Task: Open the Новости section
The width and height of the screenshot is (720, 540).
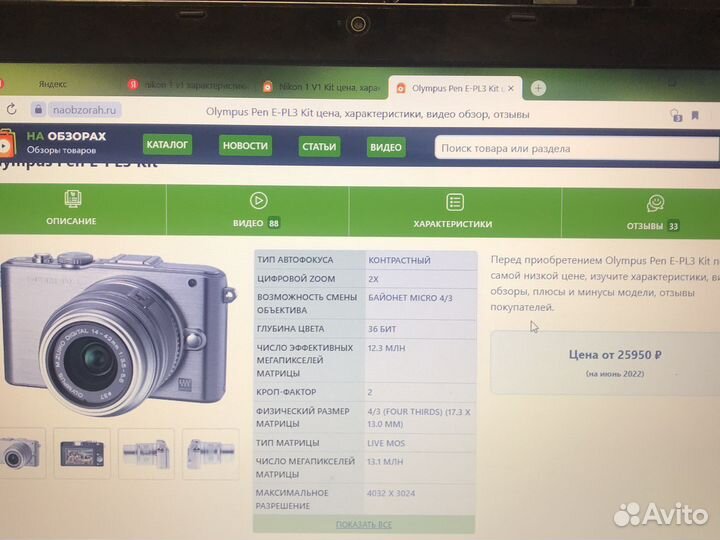Action: [245, 146]
